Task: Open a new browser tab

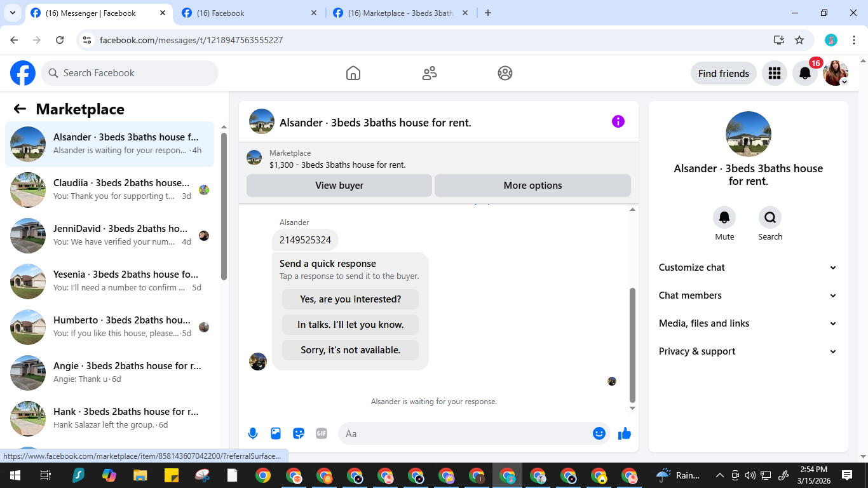Action: tap(488, 13)
